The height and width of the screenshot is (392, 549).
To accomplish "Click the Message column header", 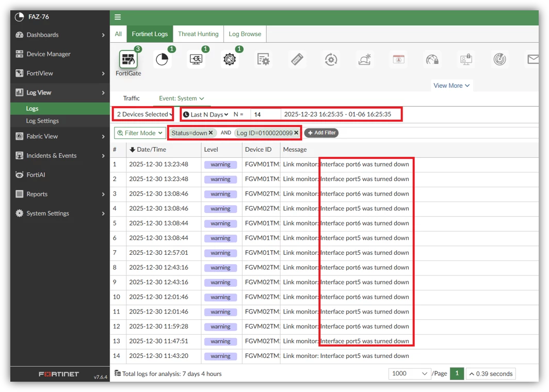I will coord(295,150).
